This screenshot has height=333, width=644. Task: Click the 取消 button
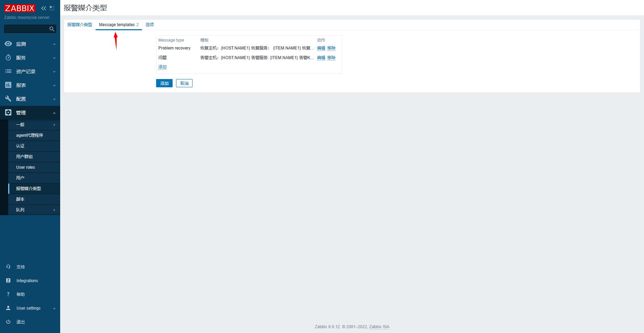point(184,83)
